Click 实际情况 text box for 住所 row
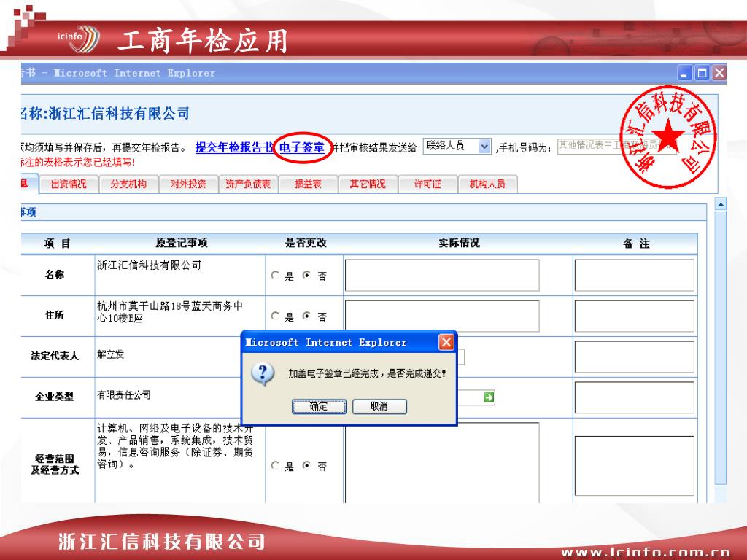 point(442,316)
